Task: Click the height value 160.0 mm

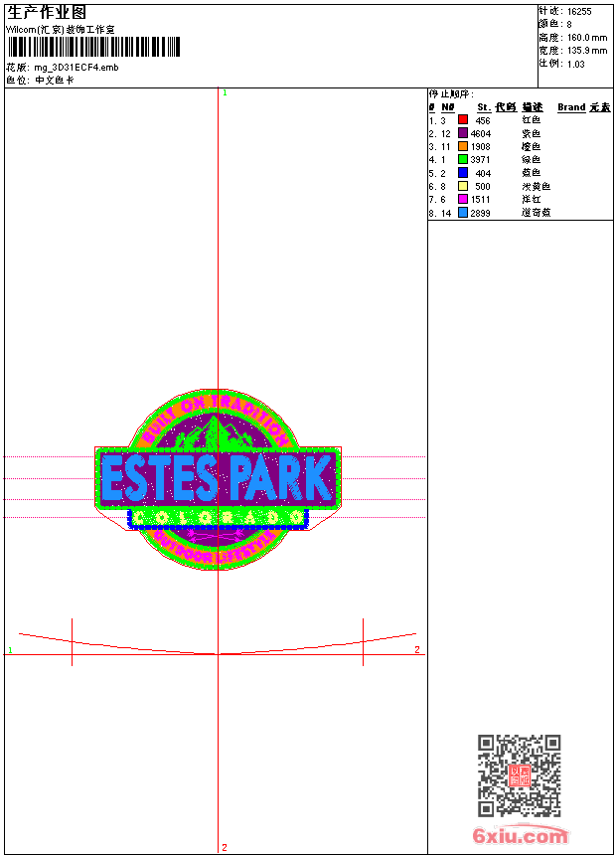Action: click(x=587, y=38)
